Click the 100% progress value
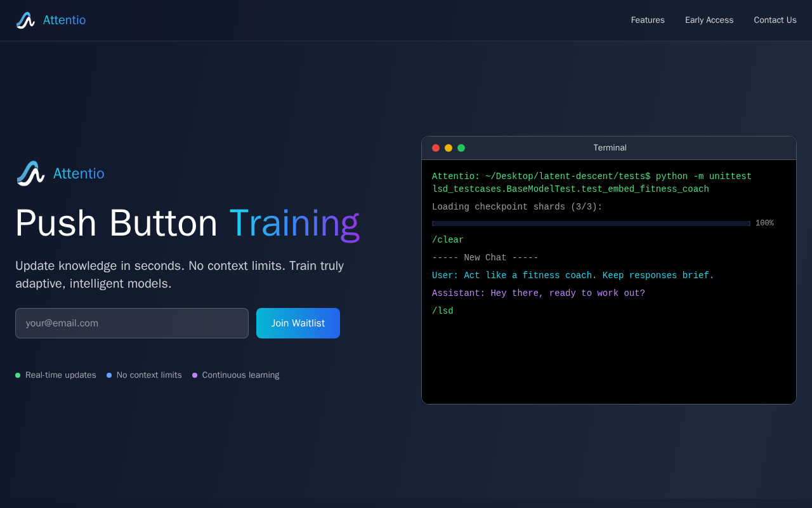The image size is (812, 508). 764,224
